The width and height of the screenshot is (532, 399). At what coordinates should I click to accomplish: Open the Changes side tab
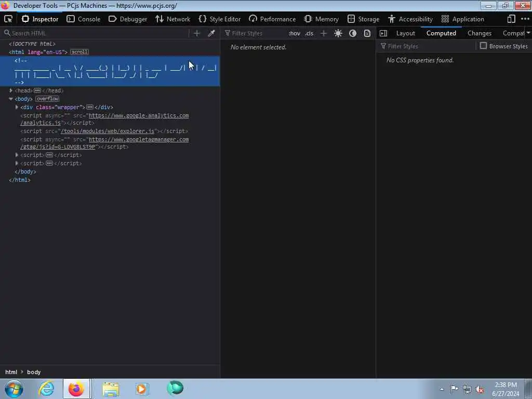480,33
